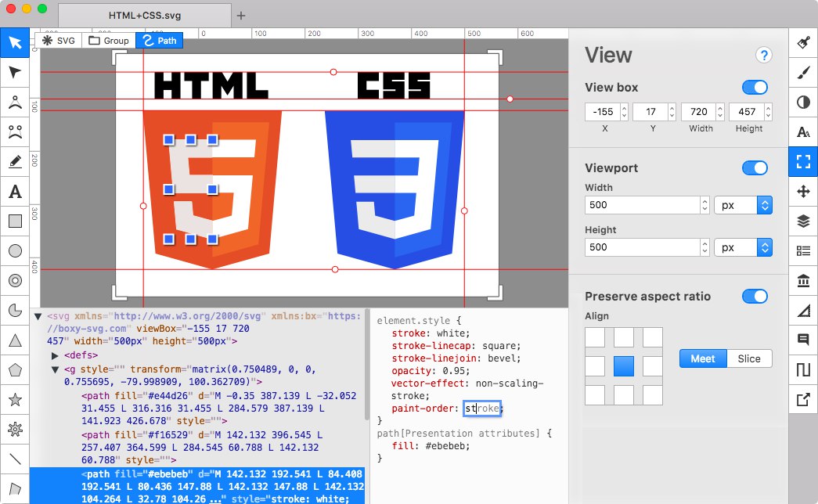Expand the defs node
This screenshot has height=504, width=818.
click(x=55, y=355)
